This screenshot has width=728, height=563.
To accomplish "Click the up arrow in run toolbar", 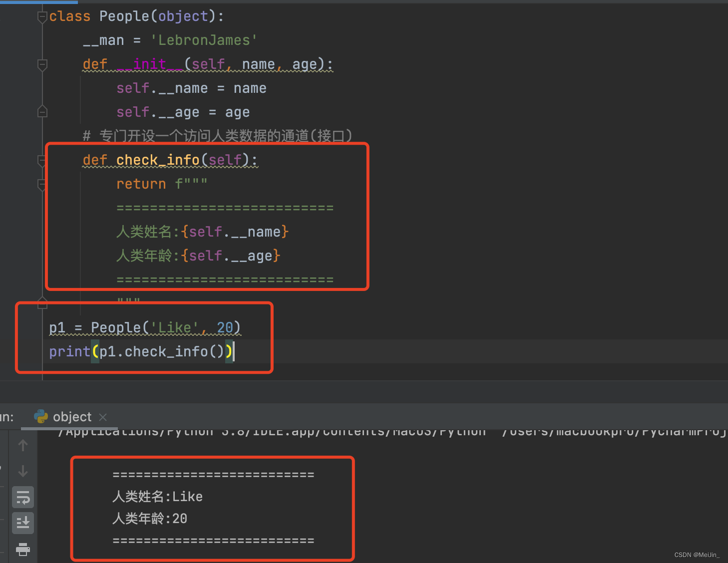I will click(23, 445).
